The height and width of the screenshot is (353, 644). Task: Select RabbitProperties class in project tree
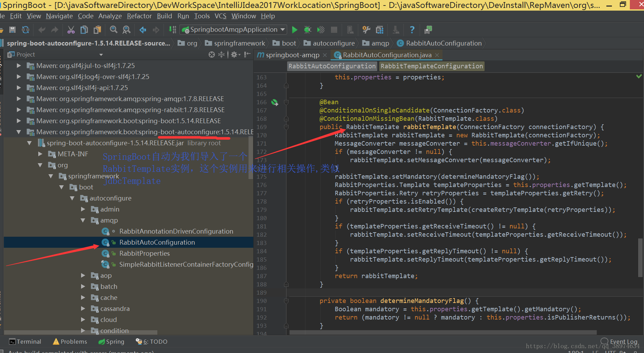tap(144, 253)
